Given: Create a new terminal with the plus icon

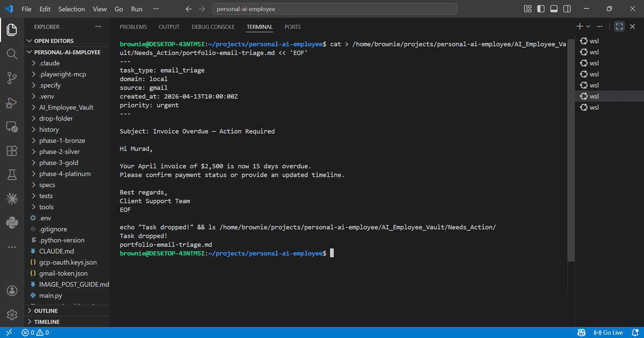Looking at the screenshot, I should click(579, 26).
